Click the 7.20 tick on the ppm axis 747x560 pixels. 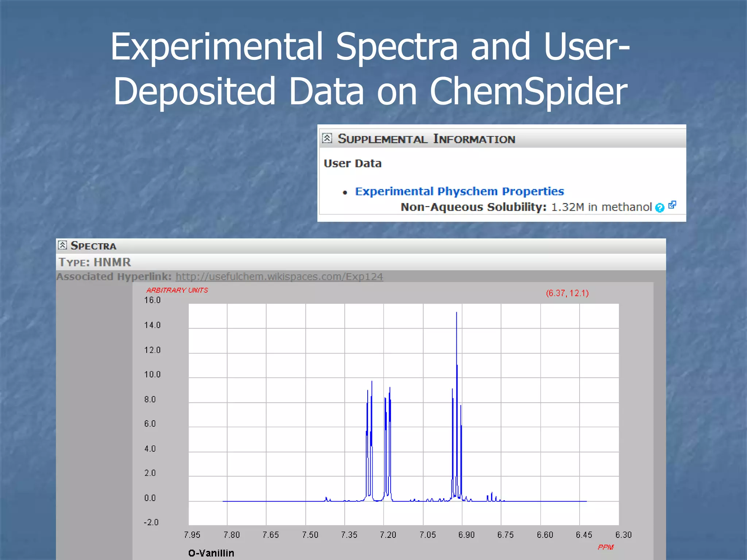click(388, 535)
